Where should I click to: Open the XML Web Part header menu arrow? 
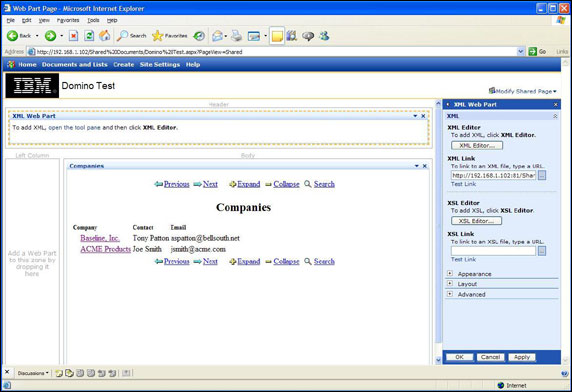pos(415,116)
